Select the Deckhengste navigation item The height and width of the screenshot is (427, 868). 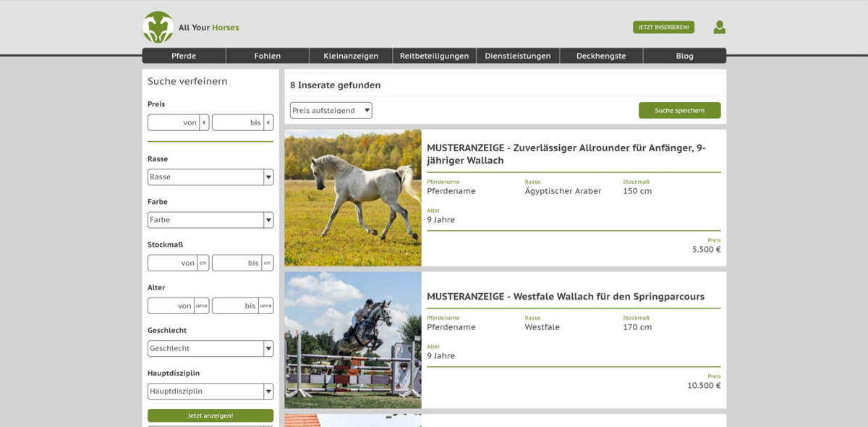(601, 56)
